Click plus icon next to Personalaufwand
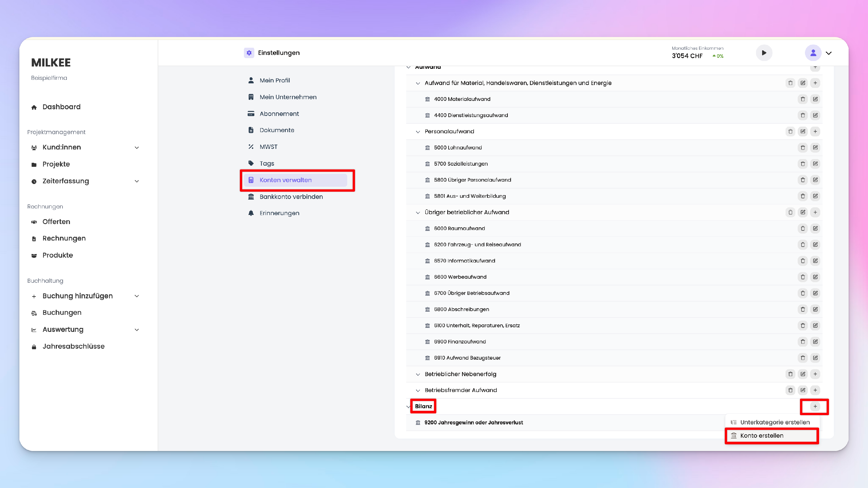 coord(815,131)
